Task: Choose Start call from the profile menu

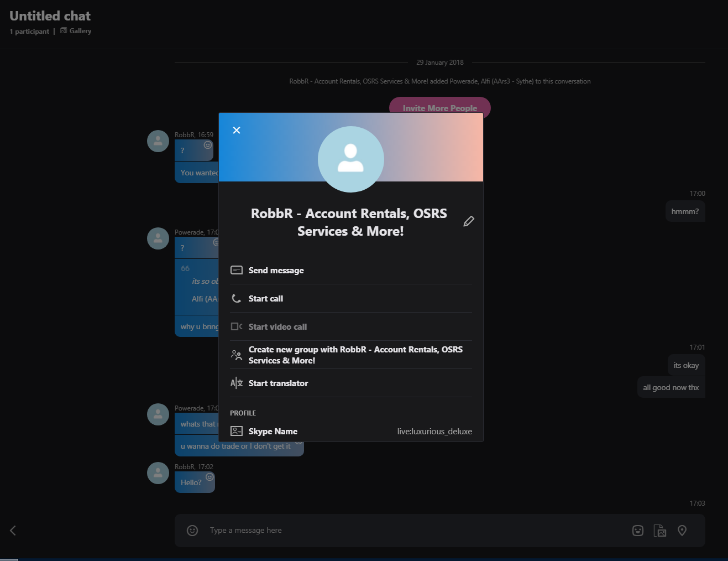Action: point(351,299)
